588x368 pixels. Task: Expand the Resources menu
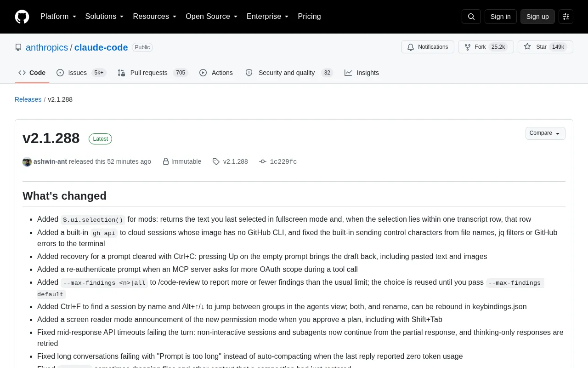click(155, 17)
